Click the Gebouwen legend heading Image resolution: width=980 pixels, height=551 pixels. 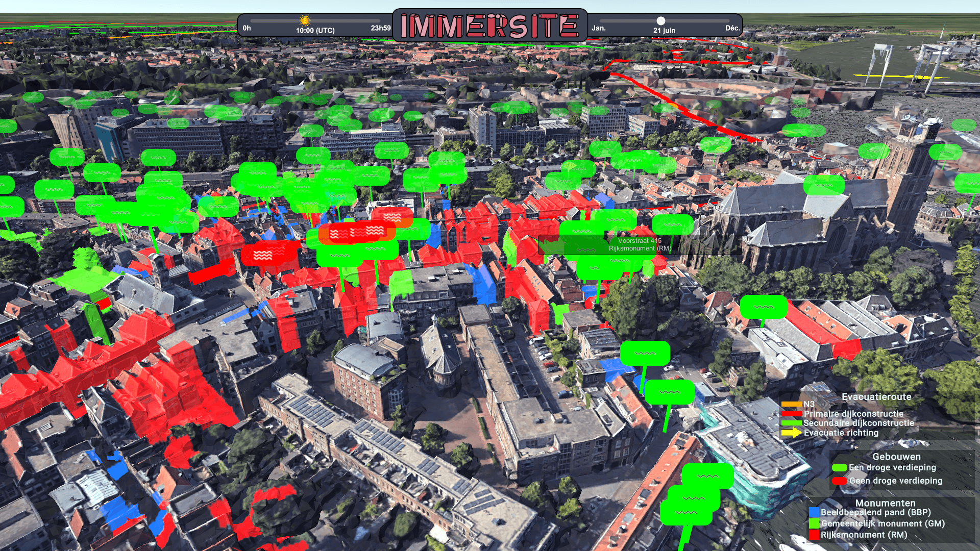(896, 457)
